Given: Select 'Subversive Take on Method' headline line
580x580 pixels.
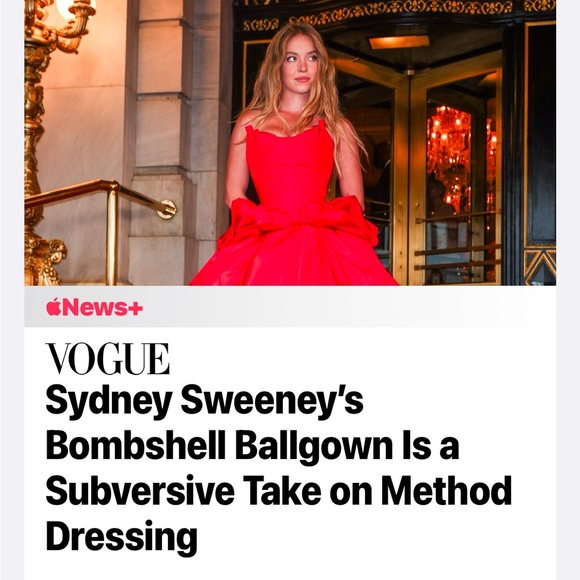Looking at the screenshot, I should coord(279,490).
